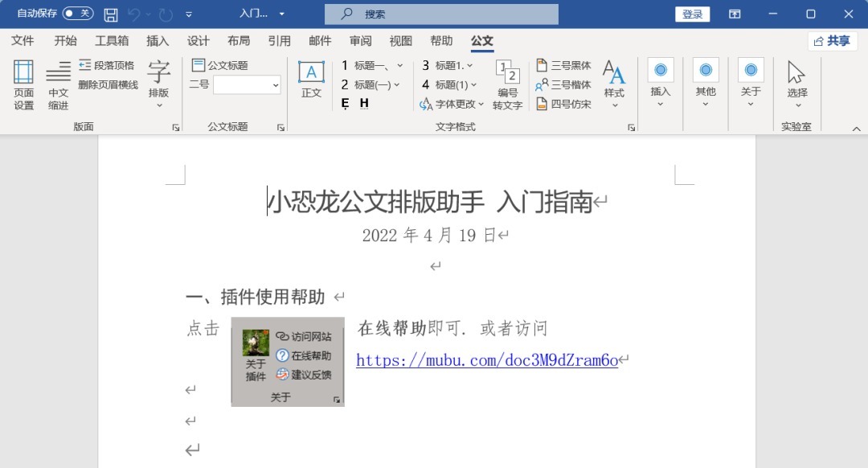Collapse the ribbon with the chevron
This screenshot has height=468, width=868.
click(x=856, y=128)
